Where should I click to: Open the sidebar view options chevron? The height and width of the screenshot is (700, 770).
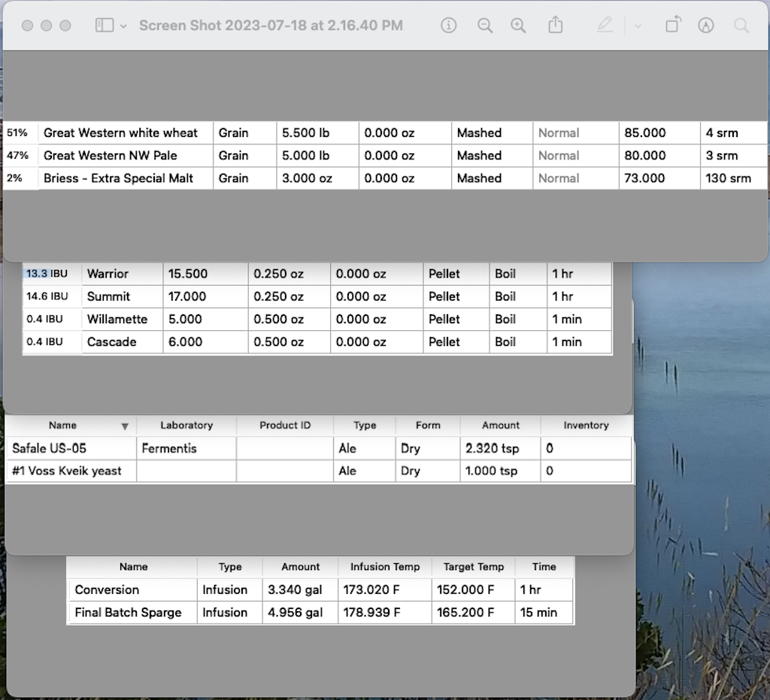[x=123, y=26]
